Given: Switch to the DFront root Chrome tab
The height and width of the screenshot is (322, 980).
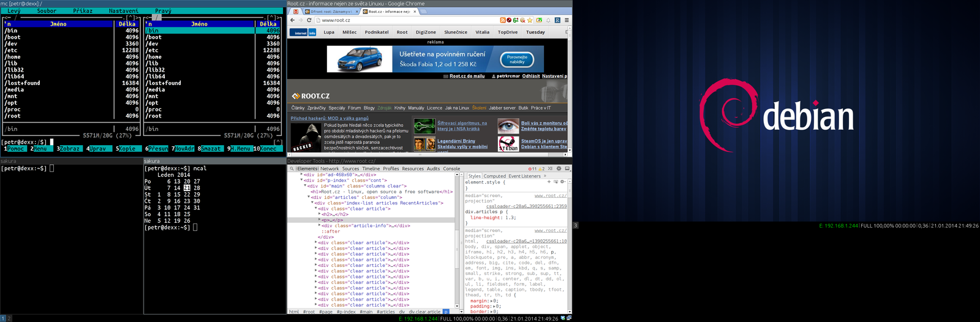Looking at the screenshot, I should 331,11.
